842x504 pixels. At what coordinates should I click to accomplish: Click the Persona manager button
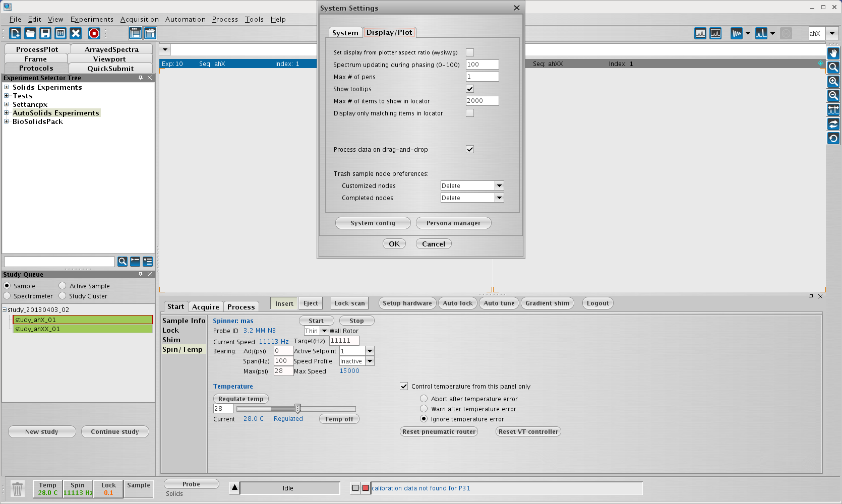coord(453,223)
